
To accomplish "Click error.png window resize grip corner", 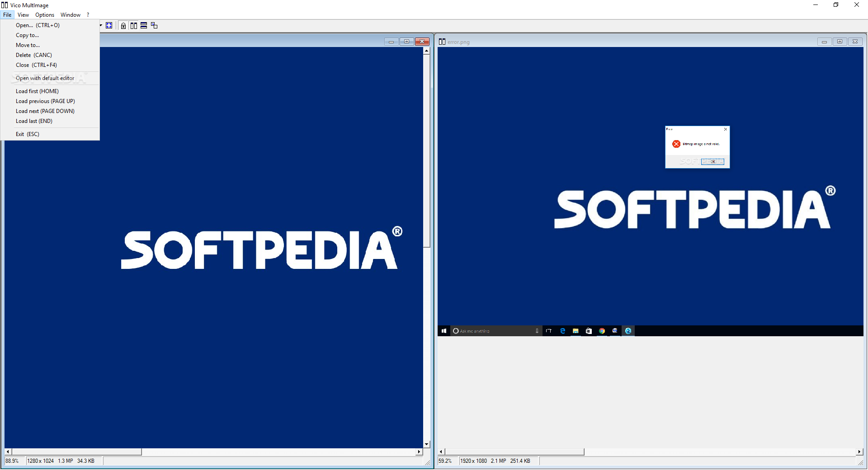I will (x=860, y=462).
